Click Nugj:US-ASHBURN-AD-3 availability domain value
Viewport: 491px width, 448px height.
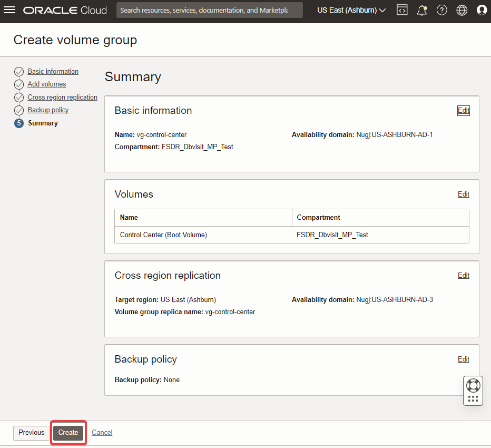pyautogui.click(x=395, y=300)
